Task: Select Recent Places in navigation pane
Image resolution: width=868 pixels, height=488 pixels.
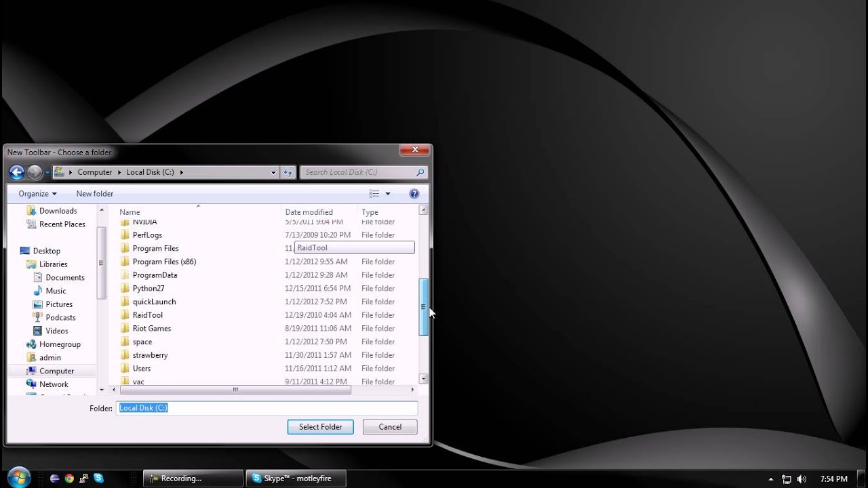Action: click(56, 224)
